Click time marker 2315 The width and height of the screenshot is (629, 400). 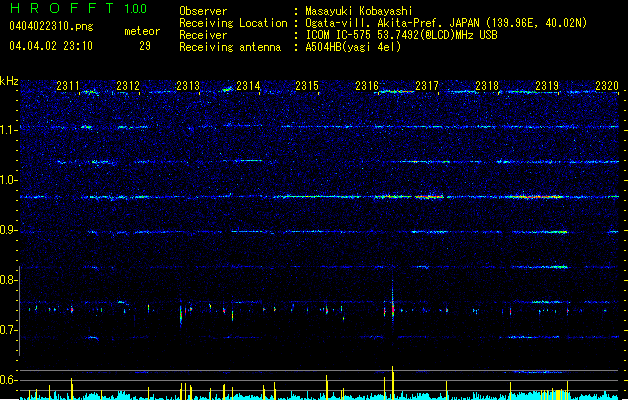coord(307,85)
